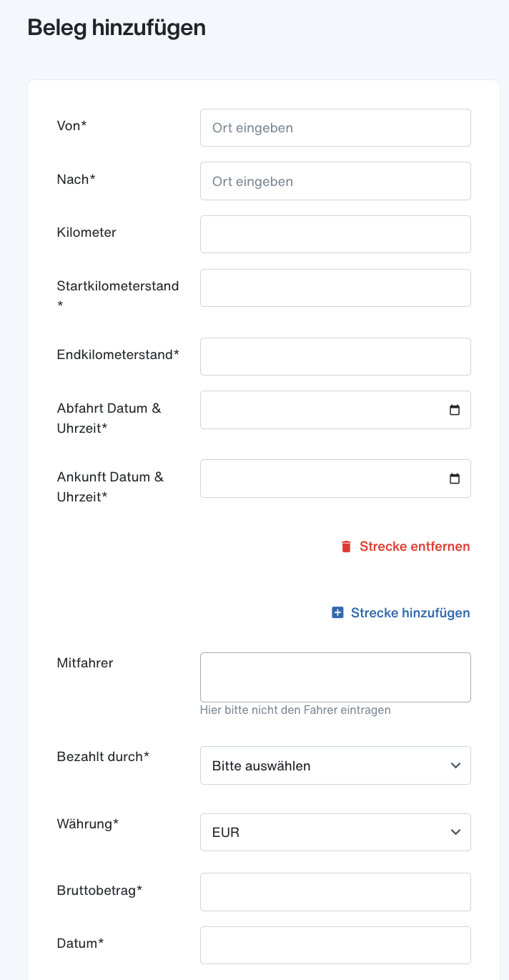The height and width of the screenshot is (980, 509).
Task: Click inside the Mitfahrer text area
Action: pyautogui.click(x=335, y=677)
